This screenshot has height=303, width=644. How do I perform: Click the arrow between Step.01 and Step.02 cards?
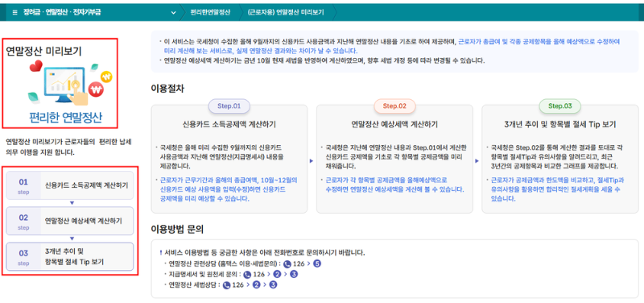[312, 161]
